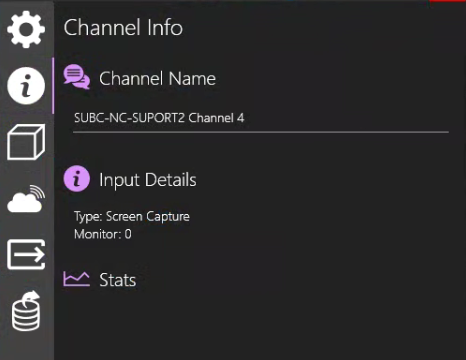Screen dimensions: 466x360
Task: Click the purple Input Details info icon
Action: [77, 179]
